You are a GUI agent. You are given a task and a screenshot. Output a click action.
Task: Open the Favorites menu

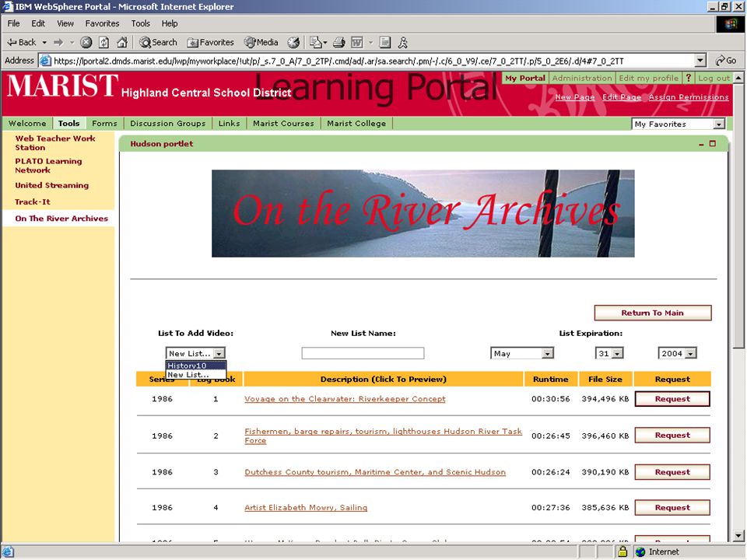(x=102, y=23)
